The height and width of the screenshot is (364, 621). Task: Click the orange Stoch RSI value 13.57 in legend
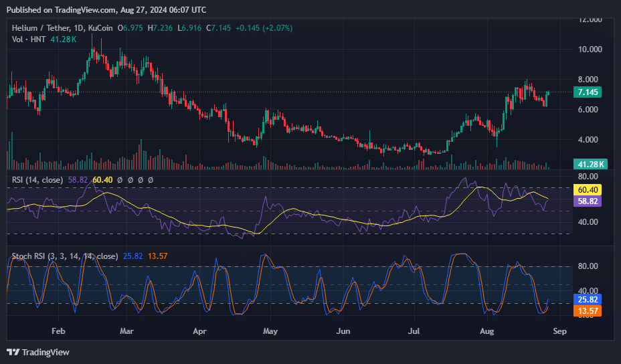158,256
